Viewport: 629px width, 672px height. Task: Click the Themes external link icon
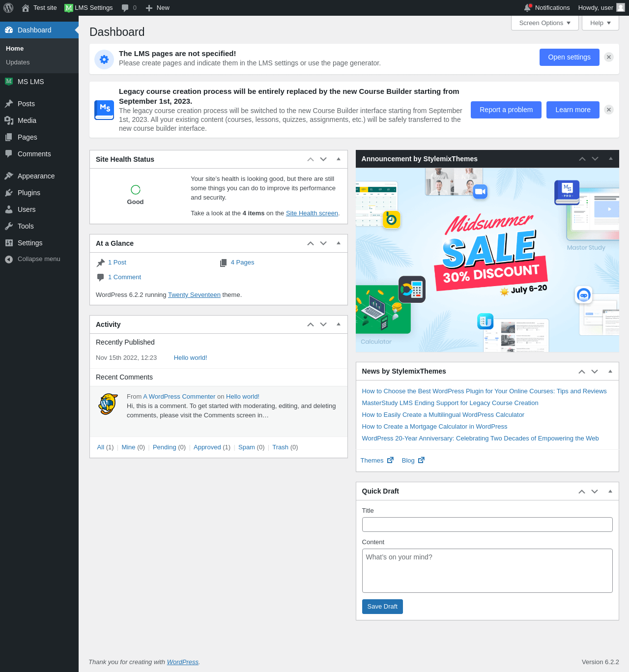[x=390, y=460]
